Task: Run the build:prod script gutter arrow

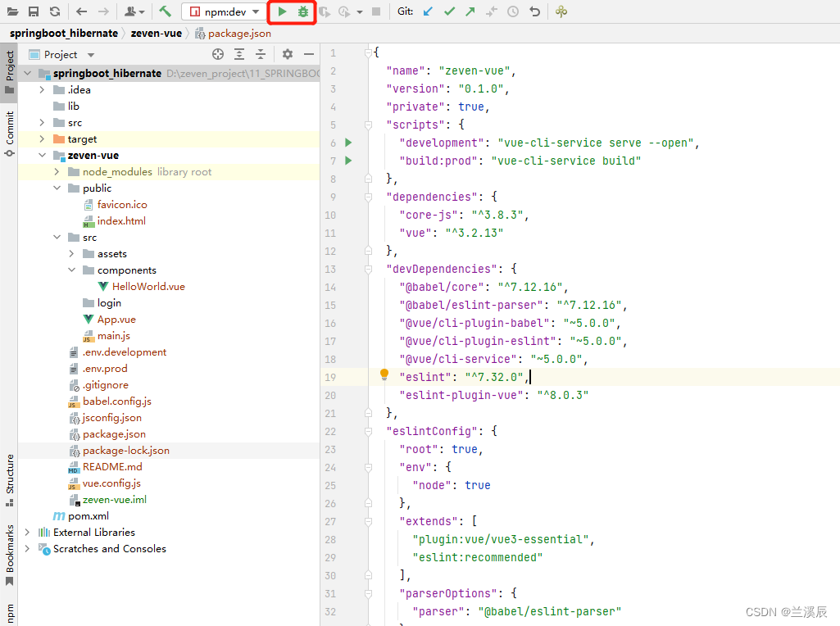Action: (348, 161)
